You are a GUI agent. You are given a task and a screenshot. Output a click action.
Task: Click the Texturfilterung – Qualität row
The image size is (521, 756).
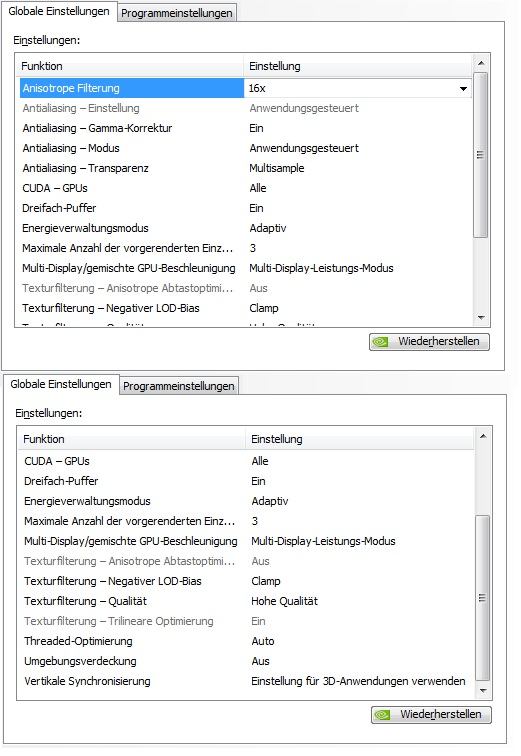pos(246,601)
